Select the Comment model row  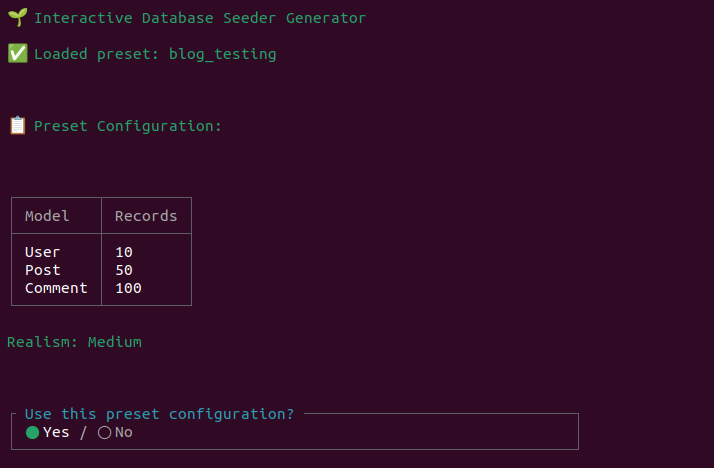[56, 288]
